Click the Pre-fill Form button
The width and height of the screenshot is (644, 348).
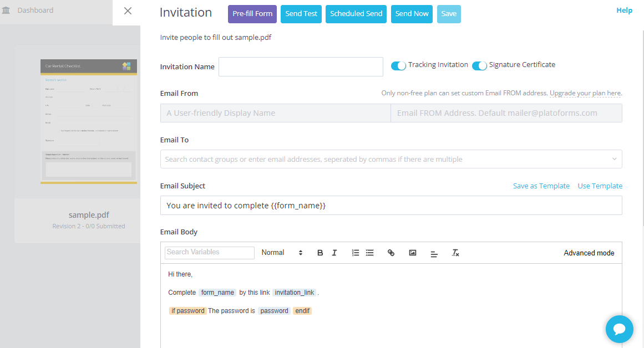click(252, 14)
